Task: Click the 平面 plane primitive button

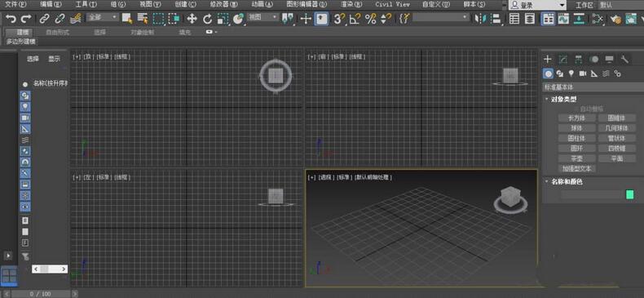Action: point(616,158)
